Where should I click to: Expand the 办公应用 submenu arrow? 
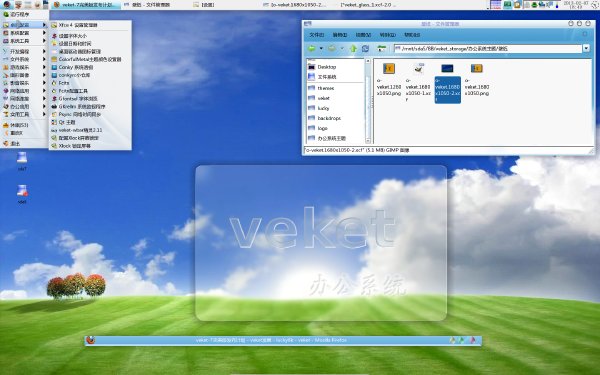click(44, 106)
